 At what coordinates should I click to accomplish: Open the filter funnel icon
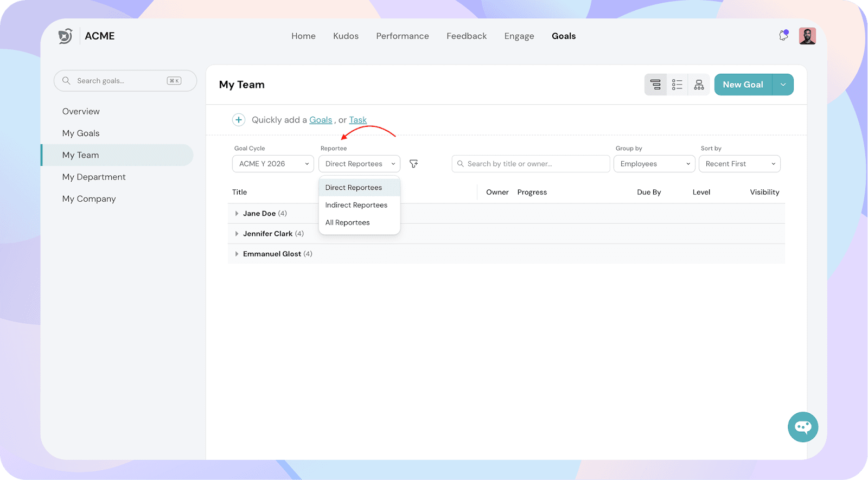(414, 164)
